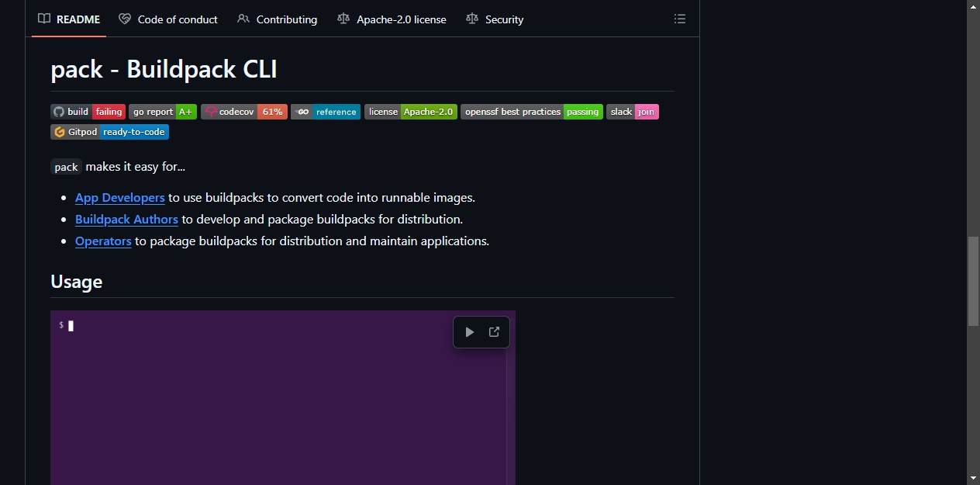
Task: Click the scrollbar up arrow
Action: tap(974, 6)
